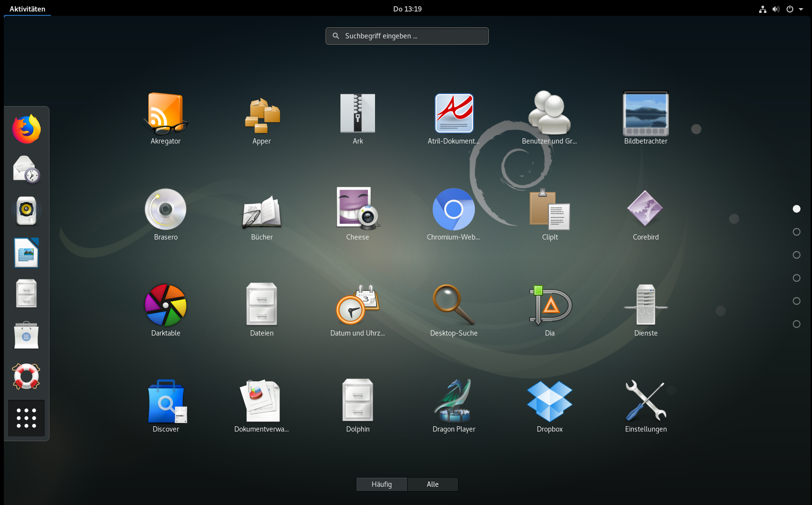This screenshot has width=812, height=505.
Task: Switch to the Häufig view
Action: [x=382, y=484]
